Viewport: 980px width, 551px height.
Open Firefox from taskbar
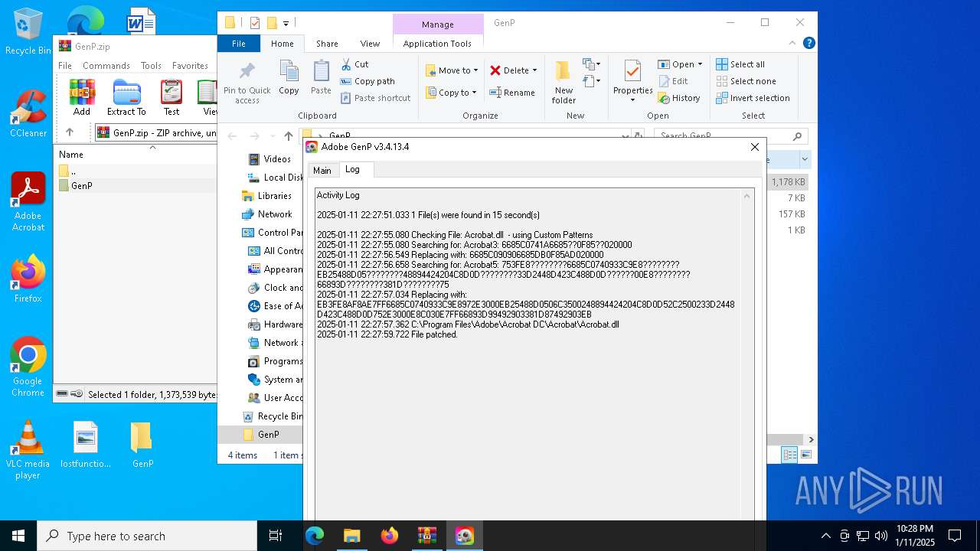[390, 536]
